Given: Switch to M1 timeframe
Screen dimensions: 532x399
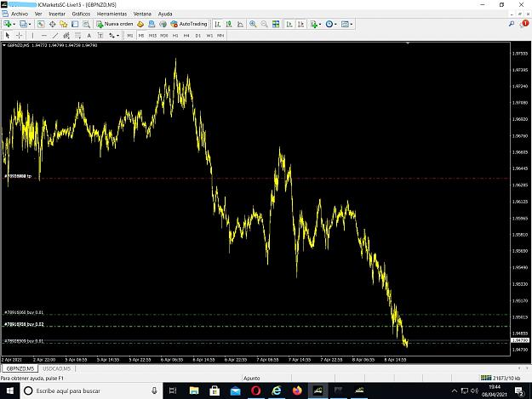Looking at the screenshot, I should pos(130,35).
